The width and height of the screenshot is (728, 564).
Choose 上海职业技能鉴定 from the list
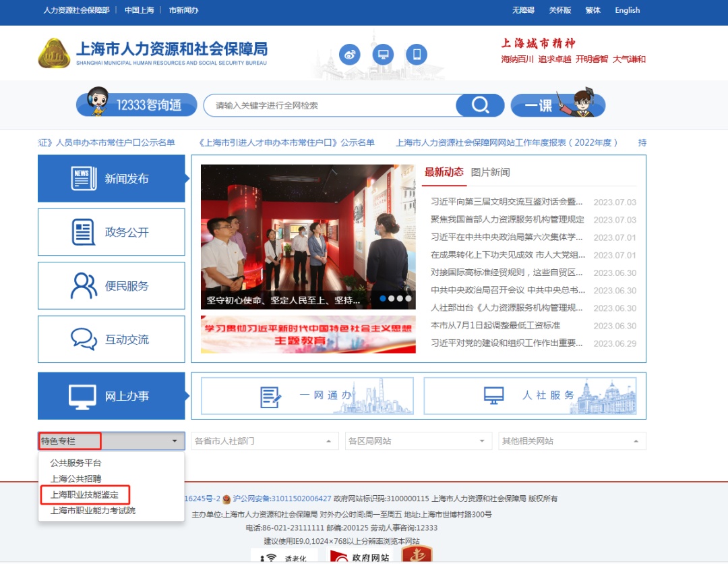coord(85,495)
